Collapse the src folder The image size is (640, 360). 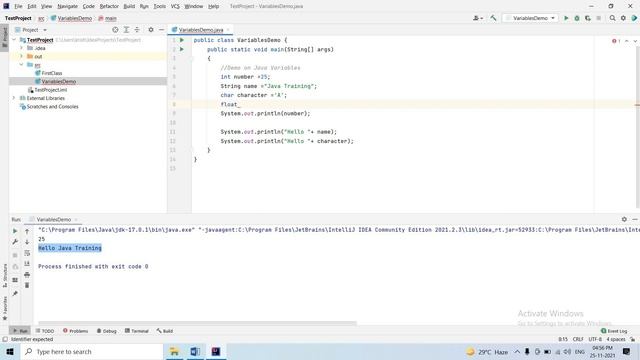pos(22,64)
